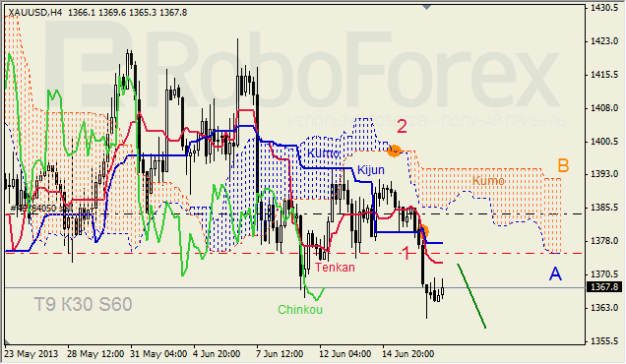
Task: Click the 1408.0 price axis label
Action: (x=604, y=108)
